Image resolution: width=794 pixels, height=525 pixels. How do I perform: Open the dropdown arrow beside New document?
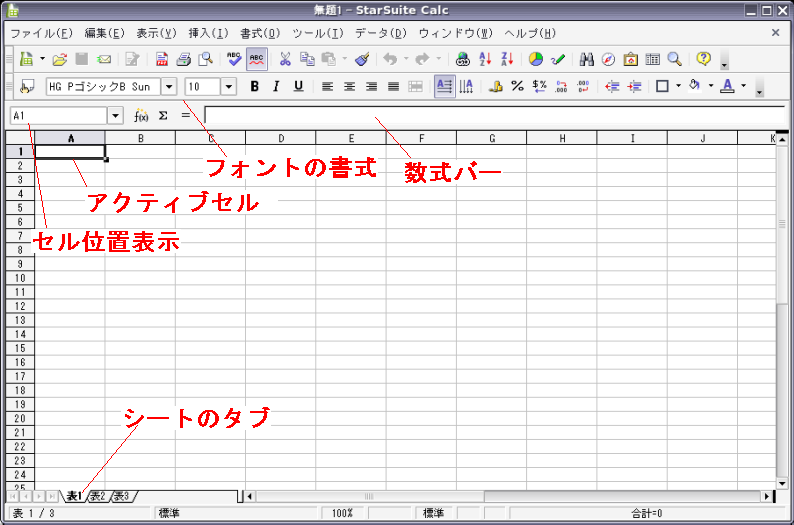tap(43, 59)
